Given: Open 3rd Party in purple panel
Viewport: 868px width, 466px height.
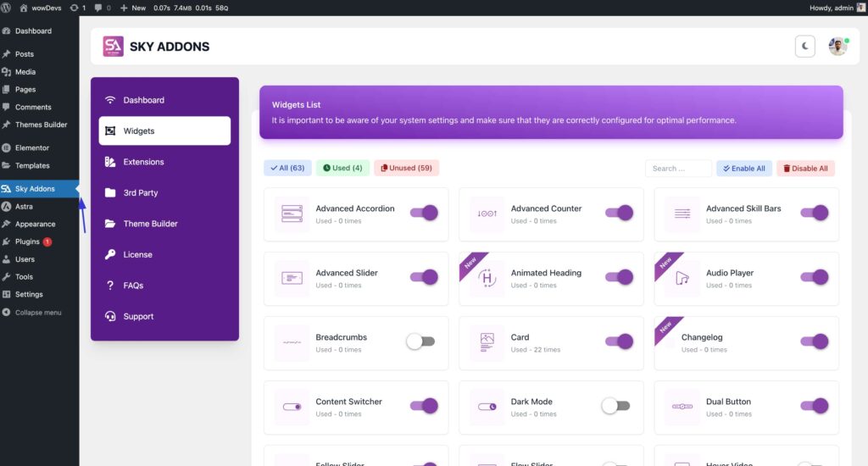Looking at the screenshot, I should click(x=164, y=192).
